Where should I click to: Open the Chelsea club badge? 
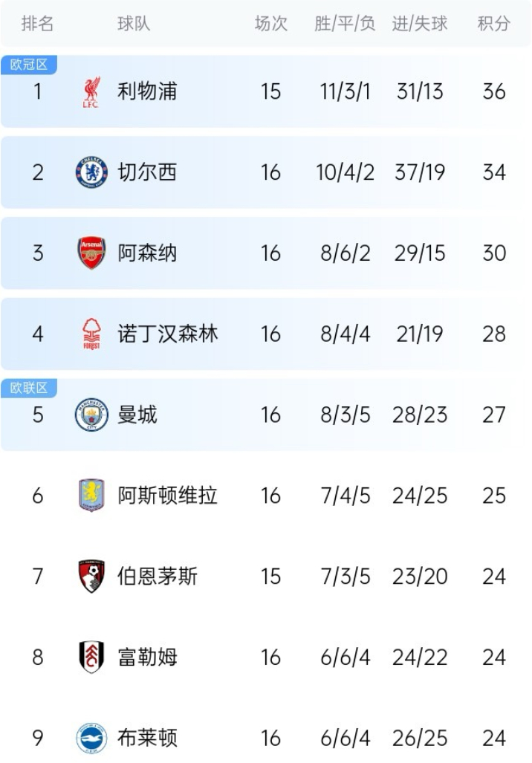click(x=91, y=172)
